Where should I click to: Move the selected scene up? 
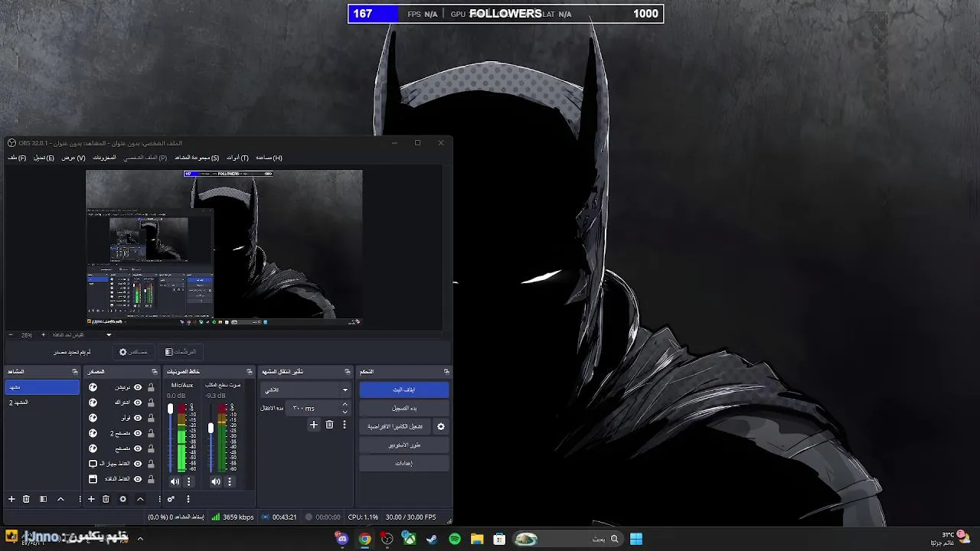(60, 499)
